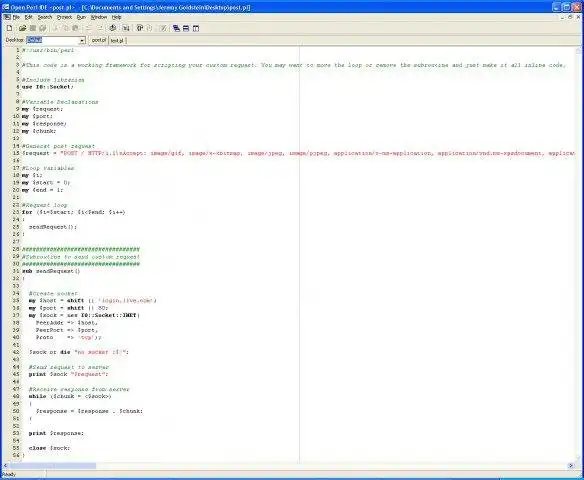Click the Cascade windows toolbar icon

[x=176, y=28]
